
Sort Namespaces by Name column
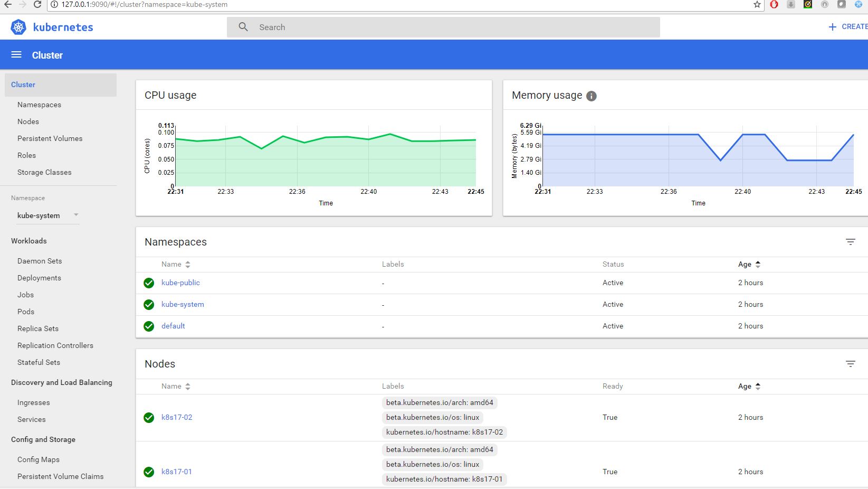(x=176, y=264)
